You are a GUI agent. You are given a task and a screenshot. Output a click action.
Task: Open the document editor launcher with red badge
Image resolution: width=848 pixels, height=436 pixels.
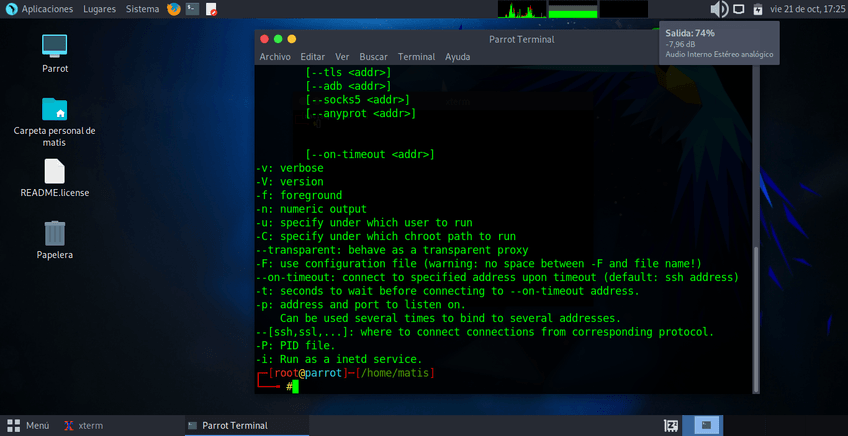pyautogui.click(x=211, y=9)
